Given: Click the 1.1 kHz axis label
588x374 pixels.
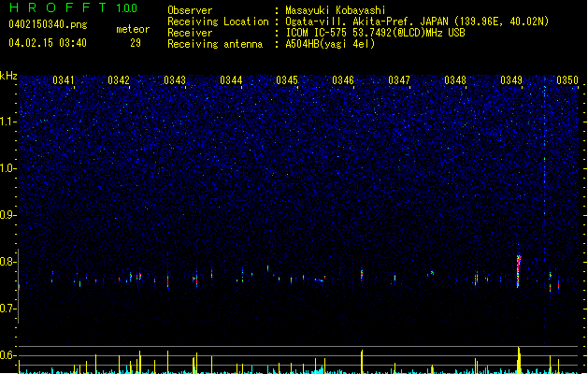Looking at the screenshot, I should pyautogui.click(x=8, y=122).
